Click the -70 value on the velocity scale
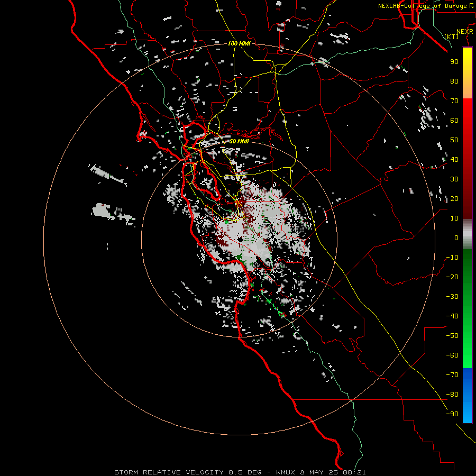Viewport: 476px width, 476px height. pyautogui.click(x=452, y=375)
